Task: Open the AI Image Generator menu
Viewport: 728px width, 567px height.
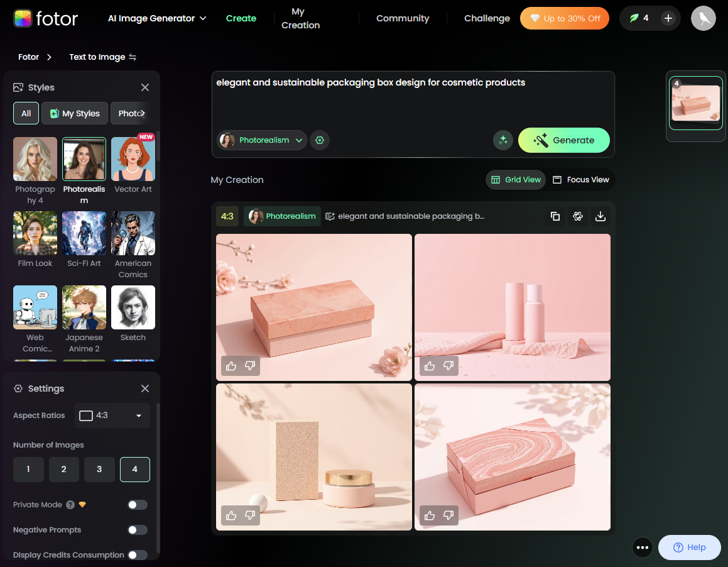Action: [156, 18]
